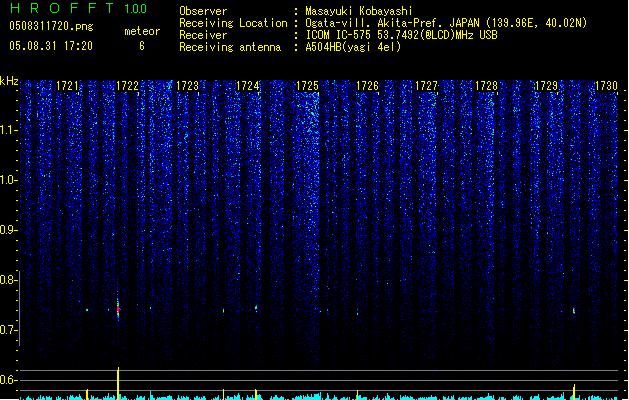This screenshot has width=629, height=400.
Task: Click the 0.9 frequency axis label
Action: (x=8, y=230)
